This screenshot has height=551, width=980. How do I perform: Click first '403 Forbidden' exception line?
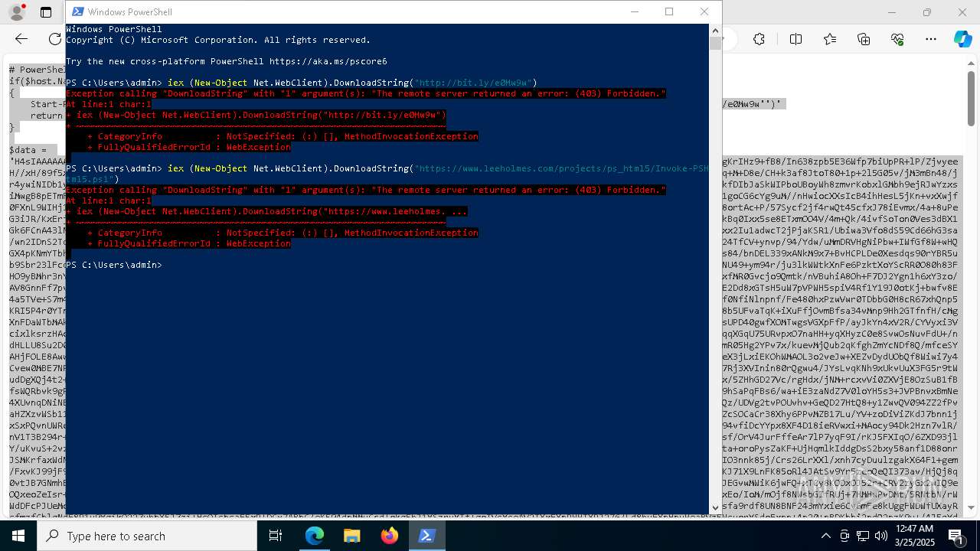(x=366, y=93)
